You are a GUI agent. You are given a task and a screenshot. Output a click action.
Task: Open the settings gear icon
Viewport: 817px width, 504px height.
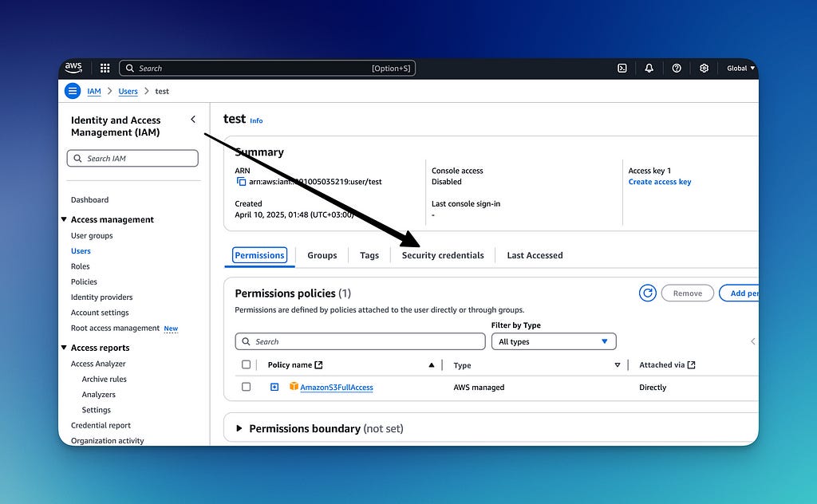click(x=704, y=69)
